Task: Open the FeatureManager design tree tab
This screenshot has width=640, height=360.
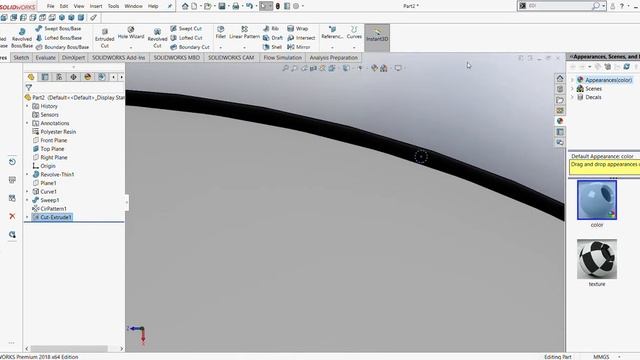Action: tap(31, 77)
